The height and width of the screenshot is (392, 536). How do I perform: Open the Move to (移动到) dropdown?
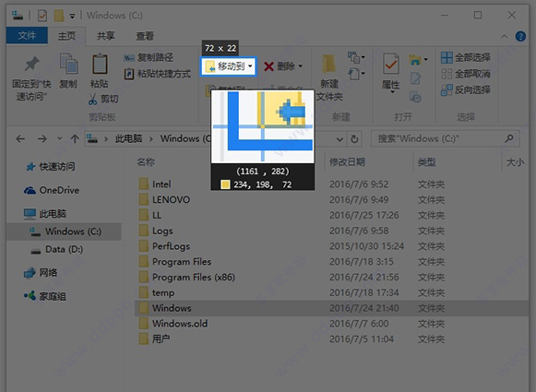[x=229, y=66]
